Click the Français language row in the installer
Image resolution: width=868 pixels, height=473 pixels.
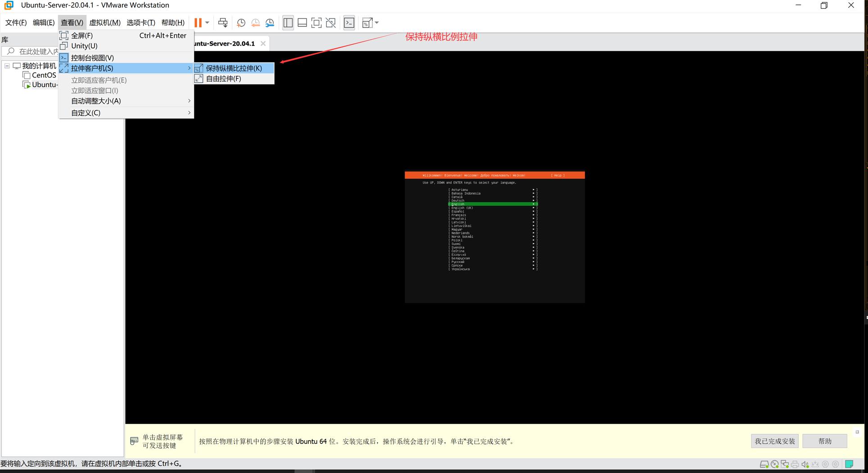[493, 215]
